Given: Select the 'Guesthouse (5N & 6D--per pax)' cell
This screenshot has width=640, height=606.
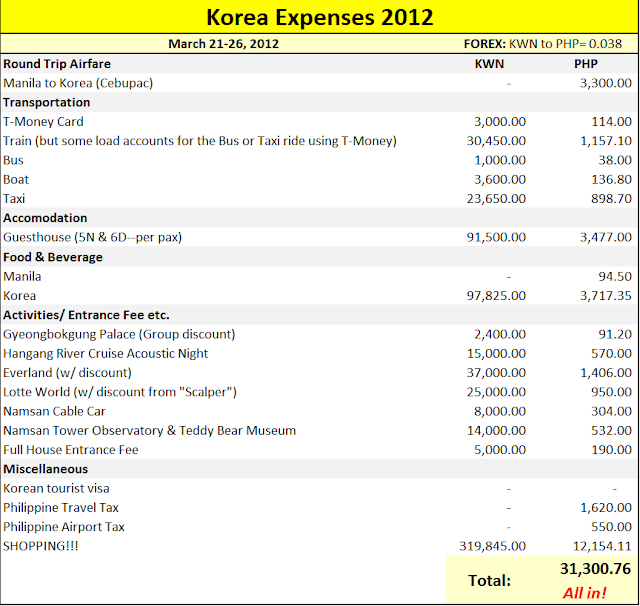Looking at the screenshot, I should pyautogui.click(x=93, y=237).
